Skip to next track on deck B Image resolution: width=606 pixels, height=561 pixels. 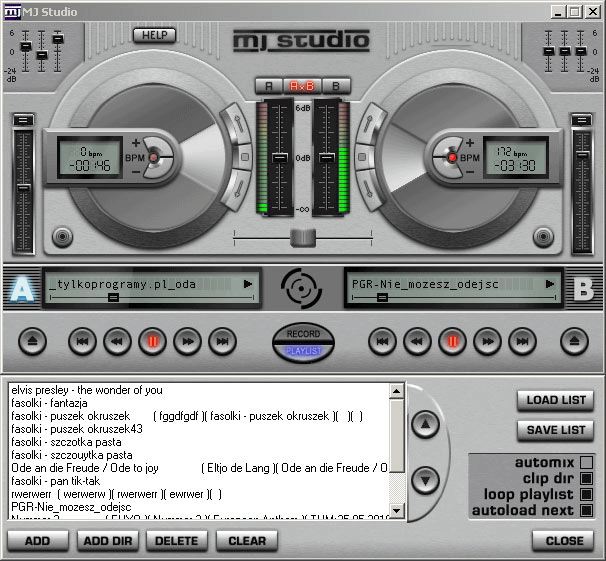pyautogui.click(x=523, y=341)
